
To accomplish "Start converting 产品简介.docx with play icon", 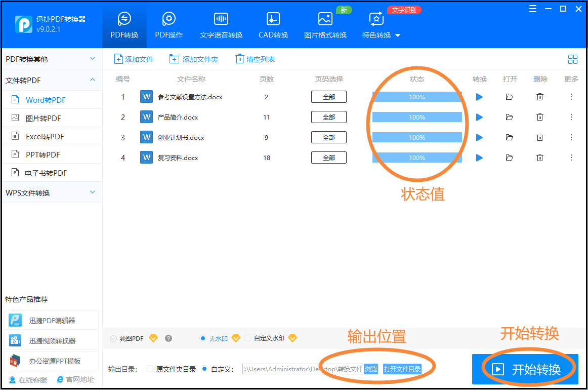I will tap(479, 117).
